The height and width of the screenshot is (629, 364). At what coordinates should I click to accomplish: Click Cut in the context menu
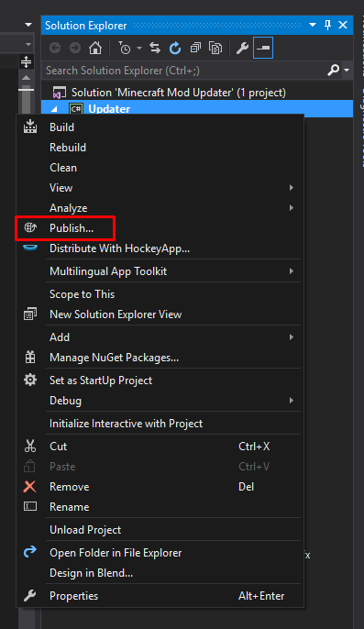[160, 446]
